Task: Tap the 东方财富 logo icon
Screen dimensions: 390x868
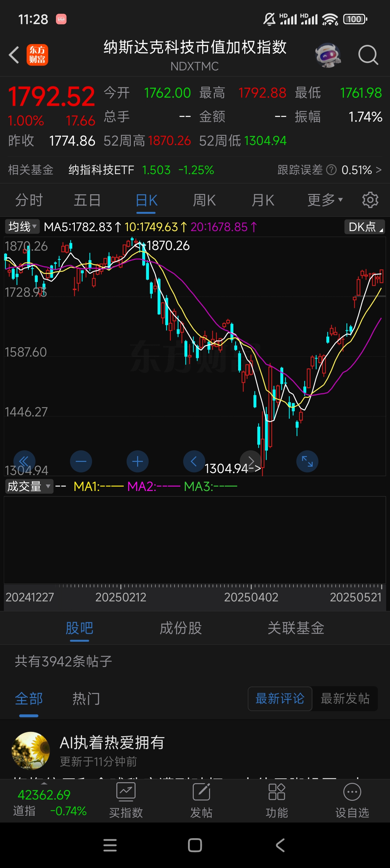Action: coord(37,55)
